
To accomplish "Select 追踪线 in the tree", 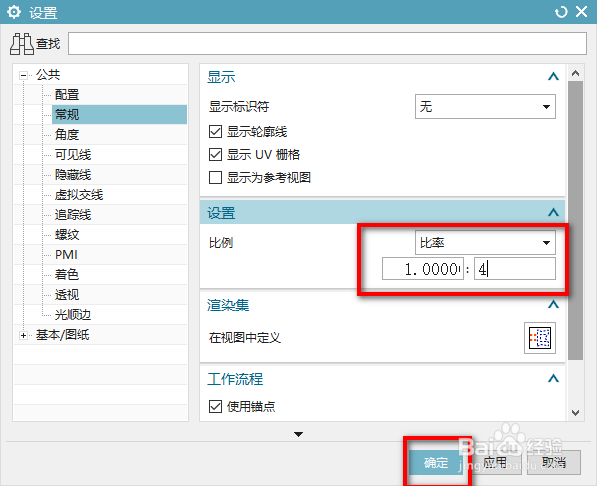I will point(73,215).
